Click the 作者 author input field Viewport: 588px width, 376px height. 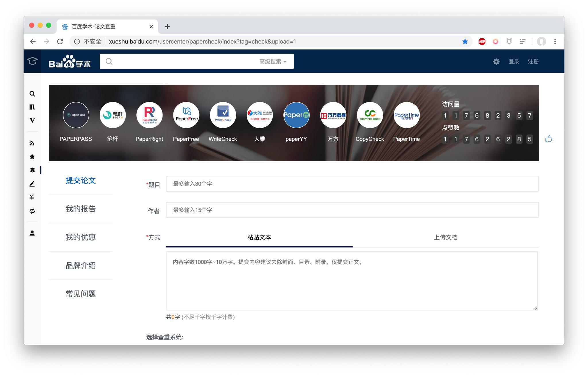pyautogui.click(x=352, y=210)
